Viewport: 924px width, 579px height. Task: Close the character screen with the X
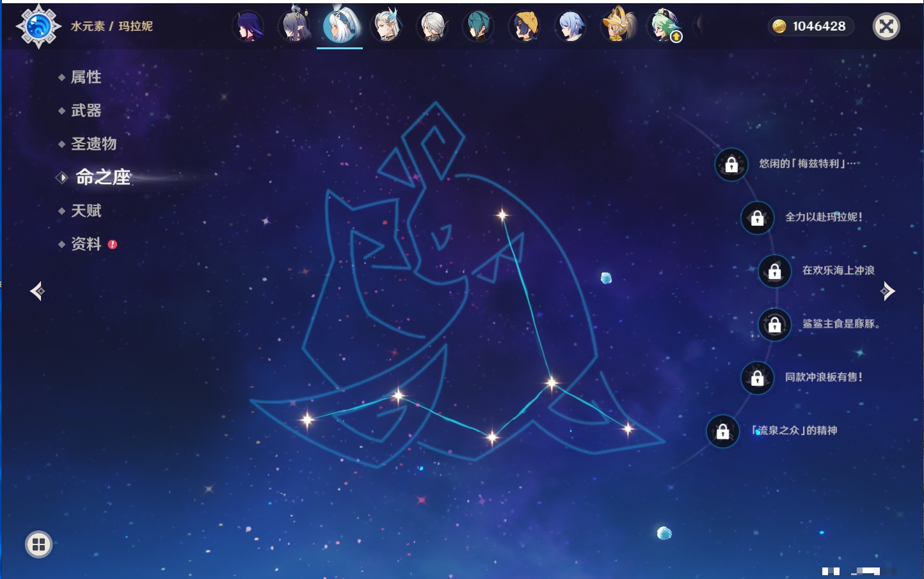[x=886, y=26]
